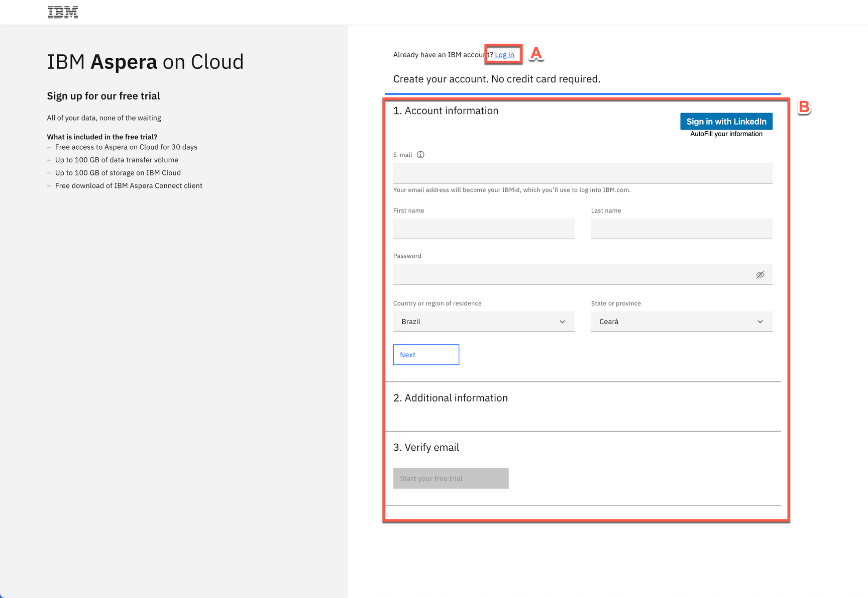
Task: Click the IBM logo
Action: coord(62,12)
